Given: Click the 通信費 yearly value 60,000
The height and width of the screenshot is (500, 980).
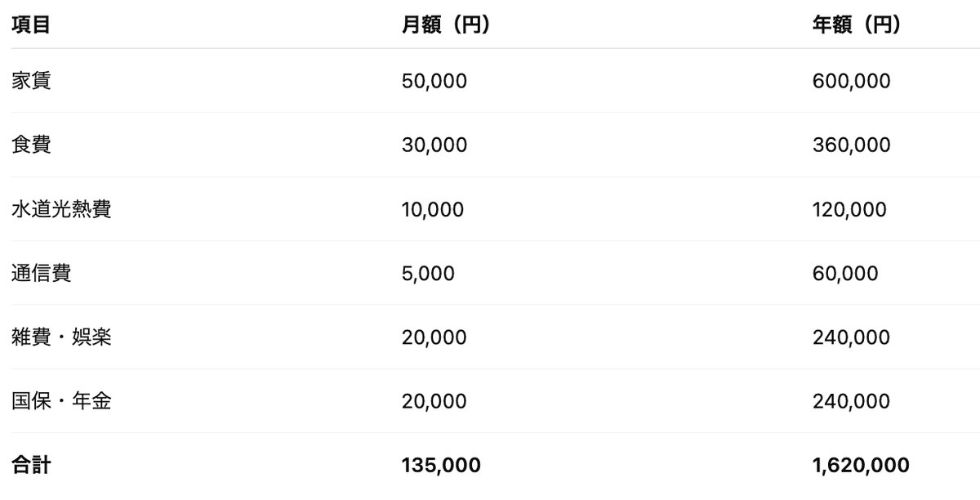Looking at the screenshot, I should [x=845, y=273].
